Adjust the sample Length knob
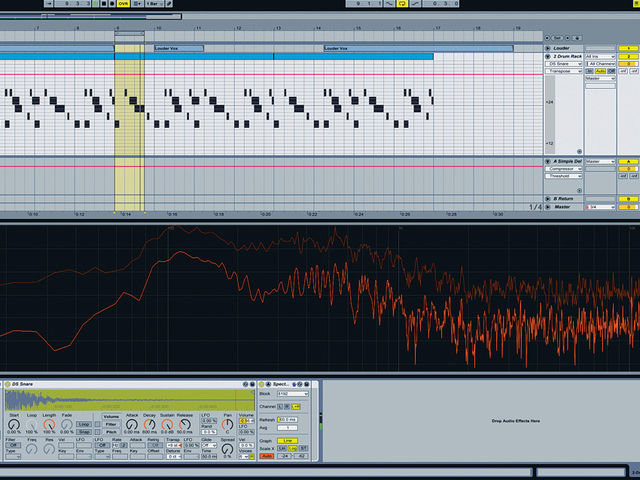Screen dimensions: 640x480 (49, 424)
